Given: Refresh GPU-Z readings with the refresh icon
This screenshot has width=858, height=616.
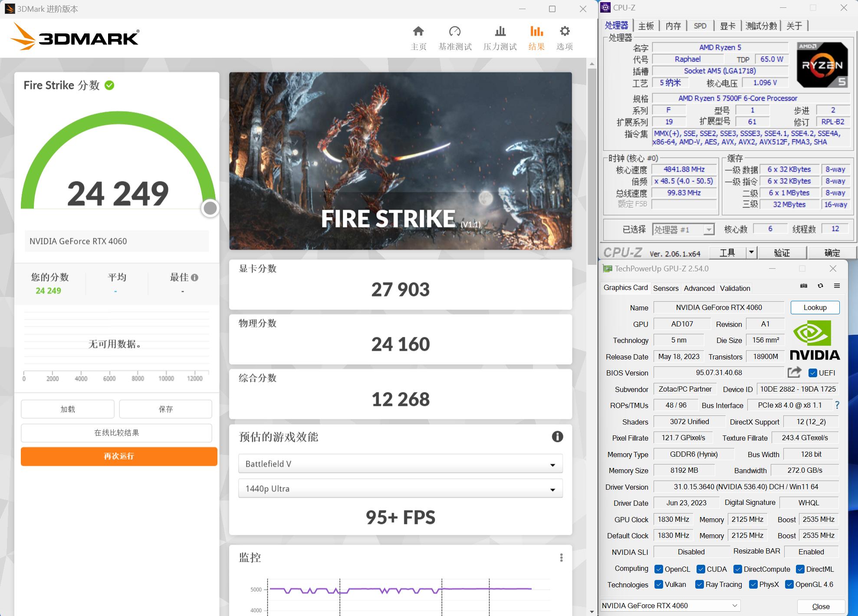Looking at the screenshot, I should pos(820,286).
